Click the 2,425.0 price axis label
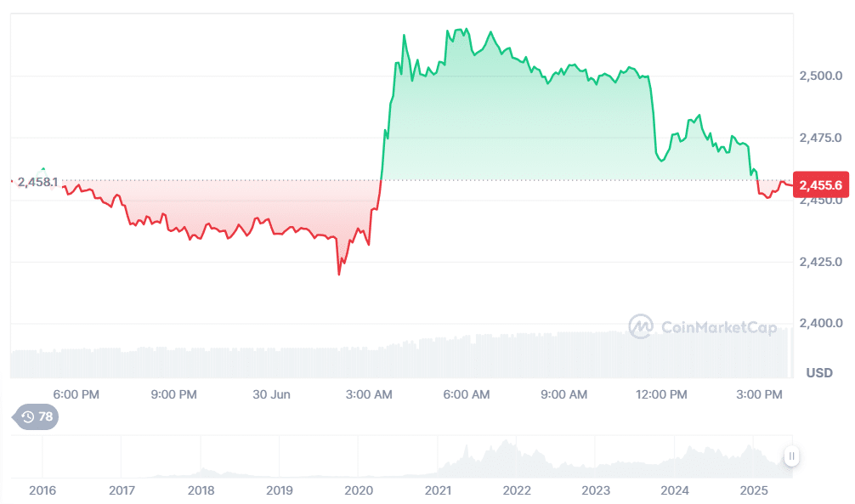The height and width of the screenshot is (504, 855). [820, 261]
